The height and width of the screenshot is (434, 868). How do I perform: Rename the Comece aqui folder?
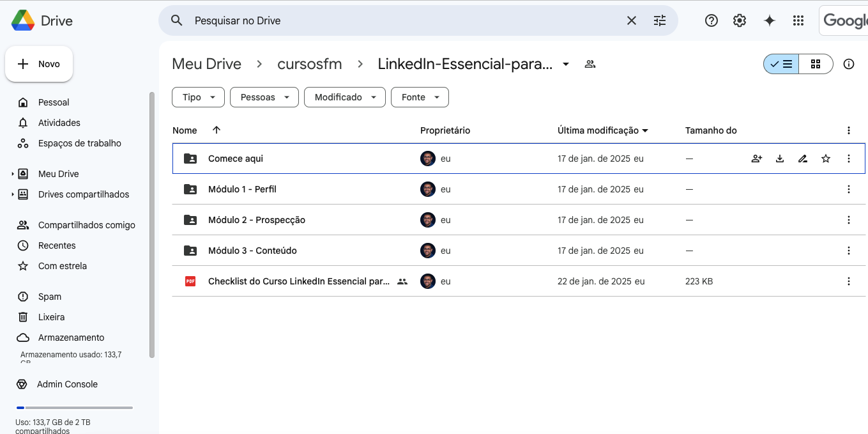click(803, 159)
